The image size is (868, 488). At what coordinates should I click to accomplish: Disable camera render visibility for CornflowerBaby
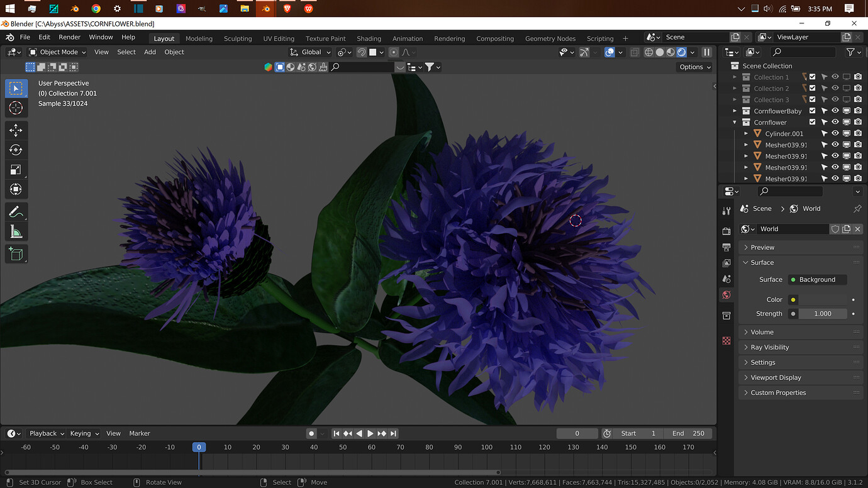(x=857, y=111)
